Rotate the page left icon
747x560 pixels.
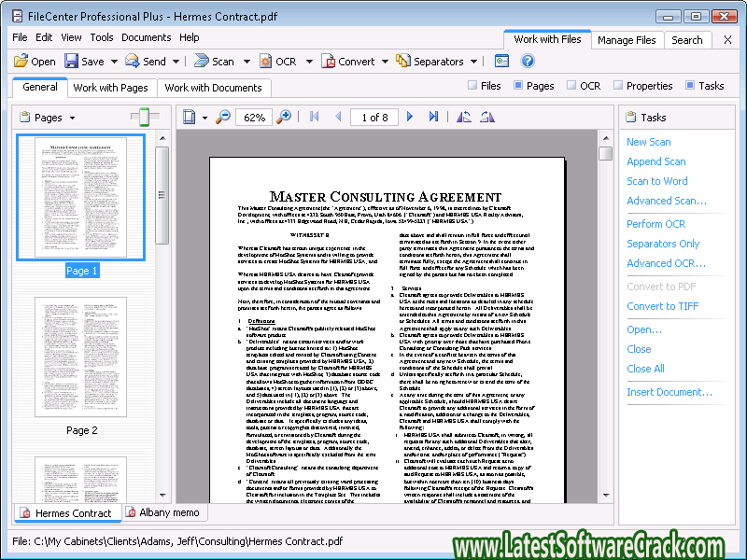point(464,117)
